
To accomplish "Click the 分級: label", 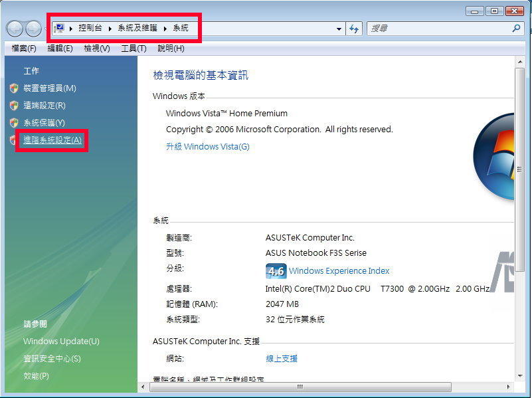I will (175, 268).
